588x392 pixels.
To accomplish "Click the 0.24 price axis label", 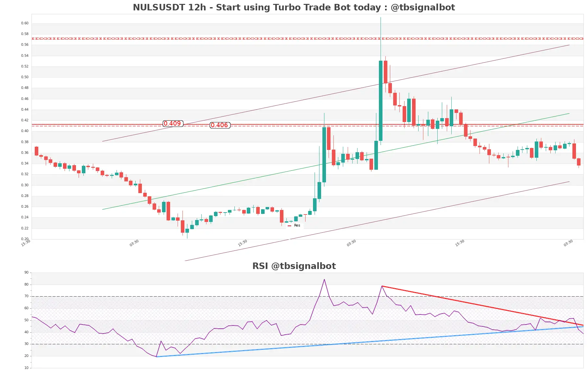I will [25, 217].
